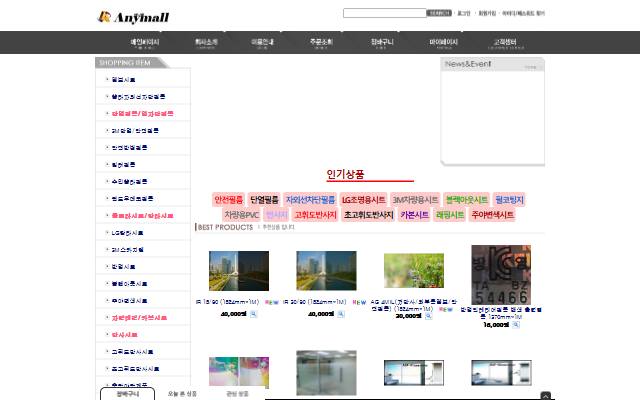The image size is (640, 400).
Task: Open 장바구니 in the top navigation bar
Action: pyautogui.click(x=382, y=42)
